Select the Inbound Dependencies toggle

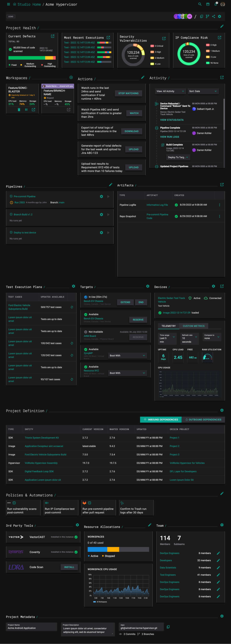tap(161, 420)
